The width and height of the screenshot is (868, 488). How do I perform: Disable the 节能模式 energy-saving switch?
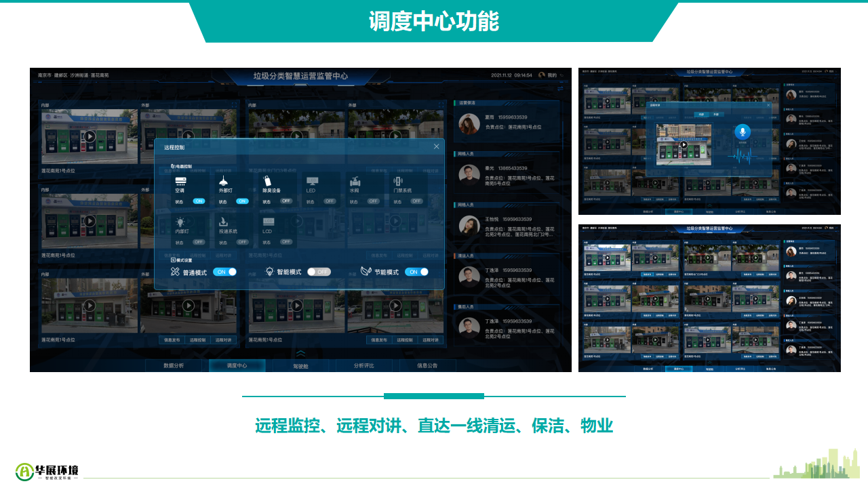(416, 272)
